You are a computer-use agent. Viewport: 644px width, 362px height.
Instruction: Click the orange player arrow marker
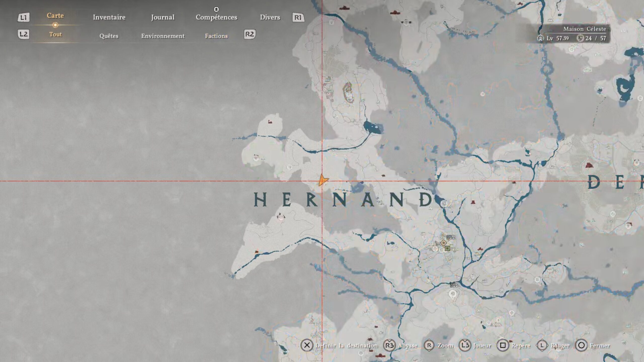[x=323, y=180]
